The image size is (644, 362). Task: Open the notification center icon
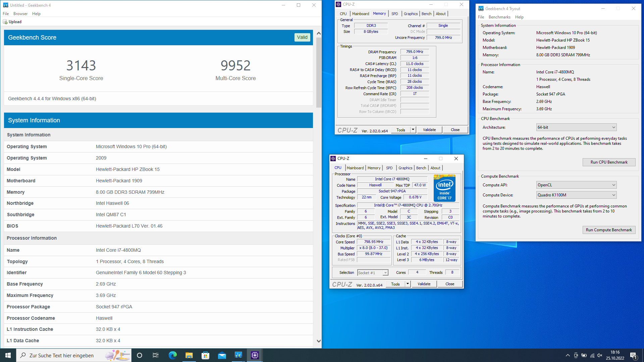(633, 355)
